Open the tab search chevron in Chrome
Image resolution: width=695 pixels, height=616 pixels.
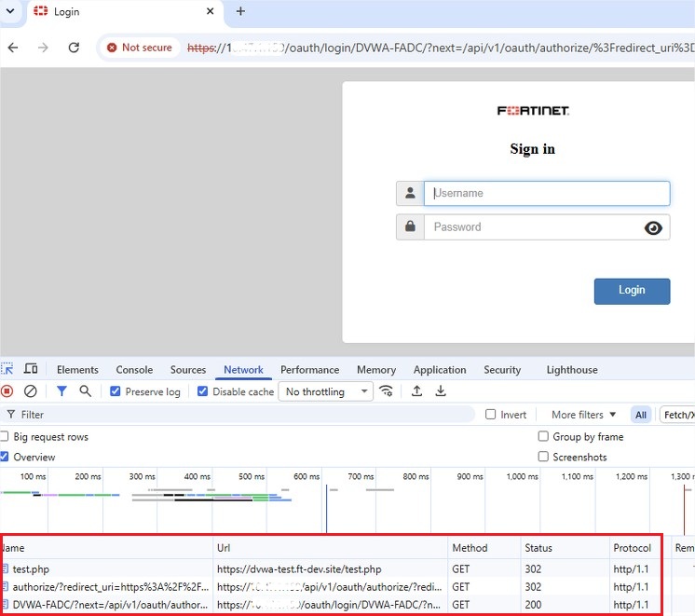pyautogui.click(x=9, y=10)
